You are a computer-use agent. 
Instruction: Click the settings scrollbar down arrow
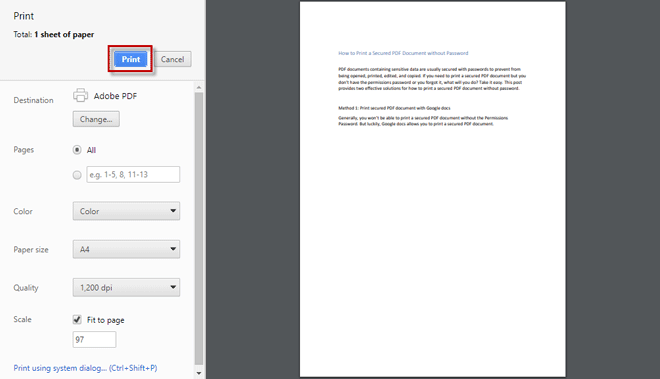(199, 373)
